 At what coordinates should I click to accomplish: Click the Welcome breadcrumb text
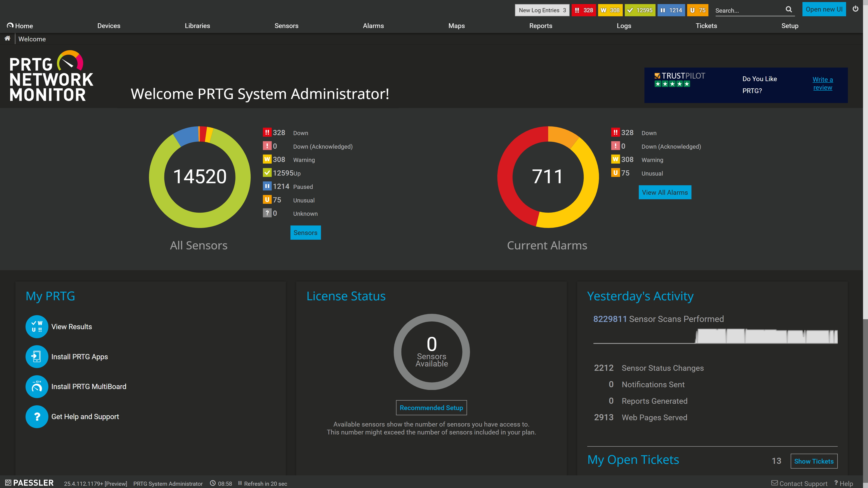point(32,39)
